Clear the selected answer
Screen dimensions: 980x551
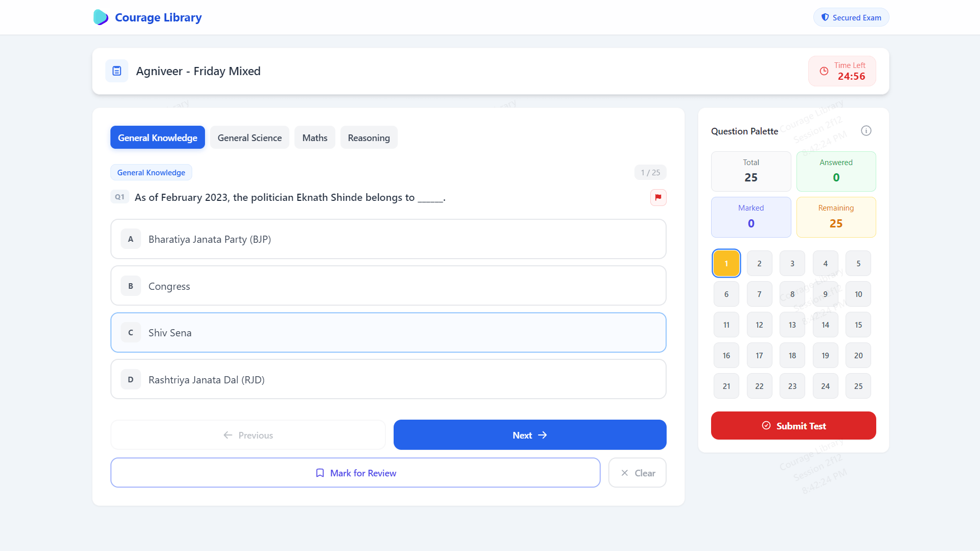tap(637, 473)
